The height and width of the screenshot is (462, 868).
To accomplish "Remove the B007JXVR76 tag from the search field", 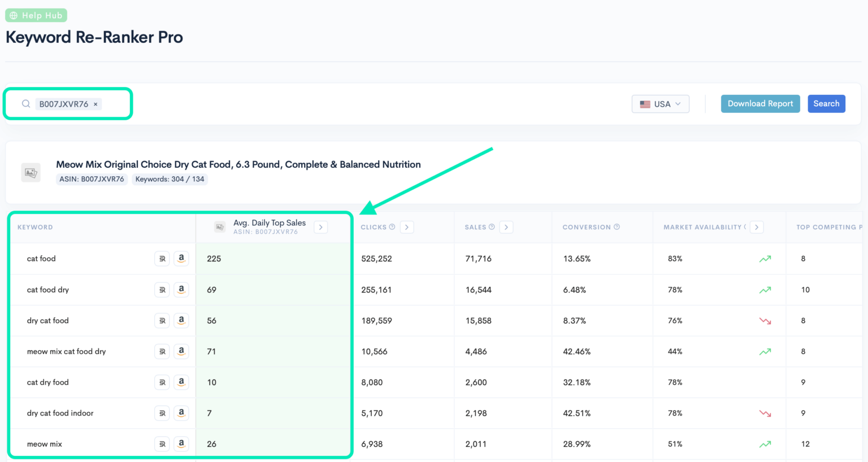I will [95, 104].
